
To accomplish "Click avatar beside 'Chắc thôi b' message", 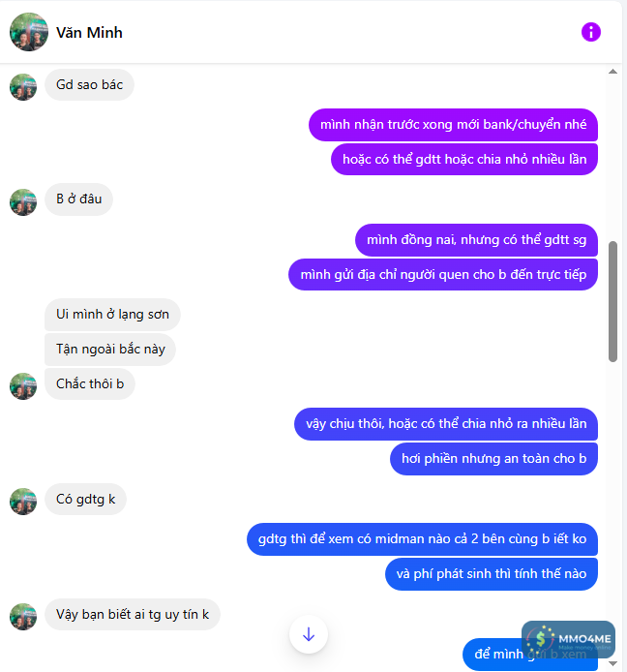I will pos(23,386).
